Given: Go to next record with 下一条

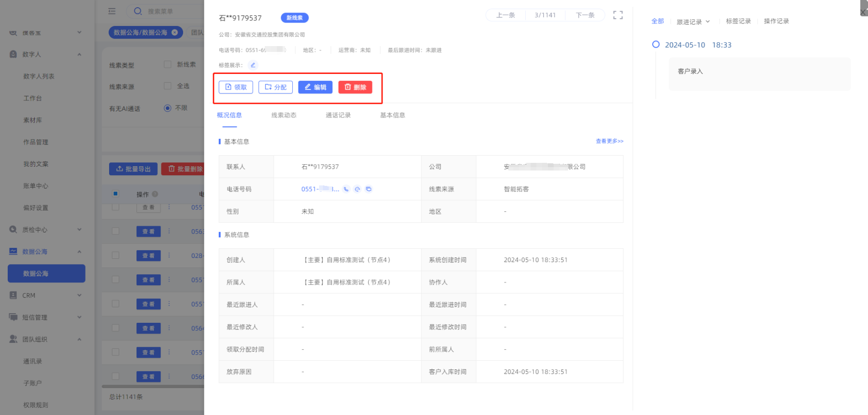Looking at the screenshot, I should 585,15.
